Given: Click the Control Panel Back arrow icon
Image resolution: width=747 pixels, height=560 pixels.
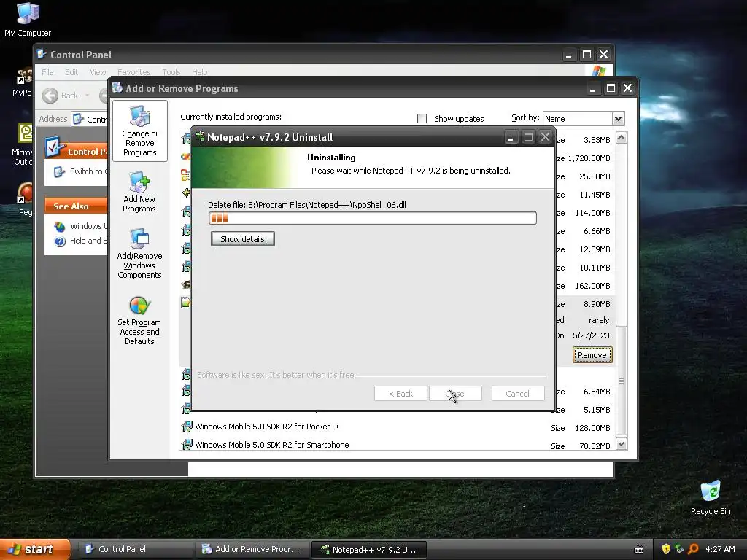Looking at the screenshot, I should (x=50, y=96).
